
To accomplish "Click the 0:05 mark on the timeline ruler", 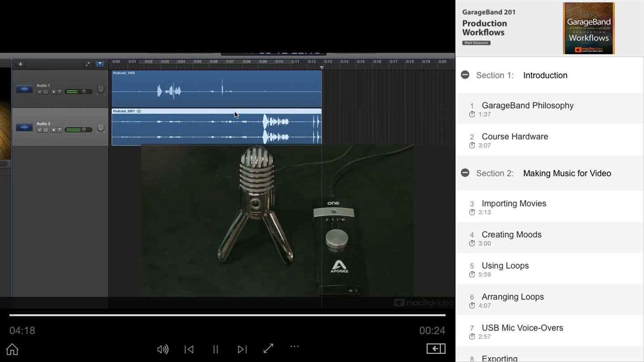I will point(197,62).
